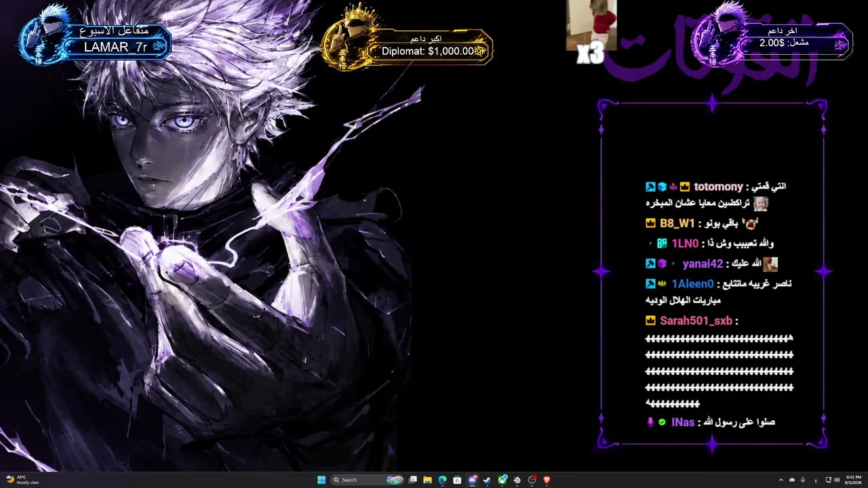Viewport: 868px width, 488px height.
Task: Click the crown badge beside totomony
Action: 684,186
